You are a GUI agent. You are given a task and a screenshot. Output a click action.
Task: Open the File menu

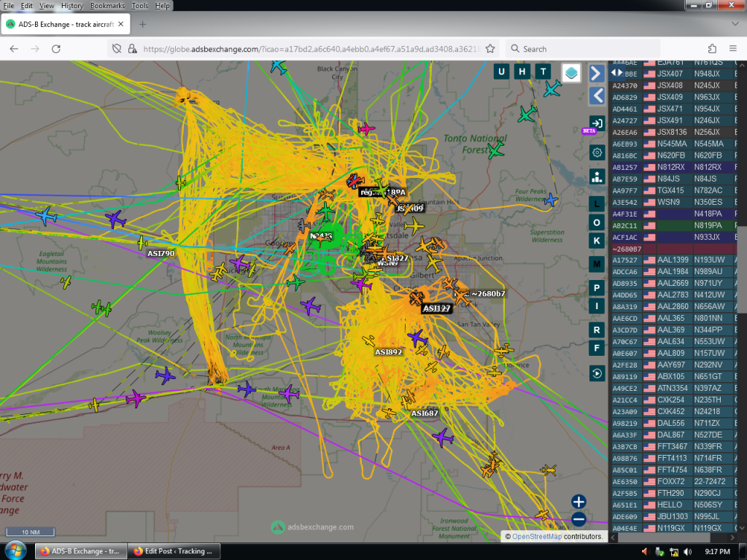point(9,6)
